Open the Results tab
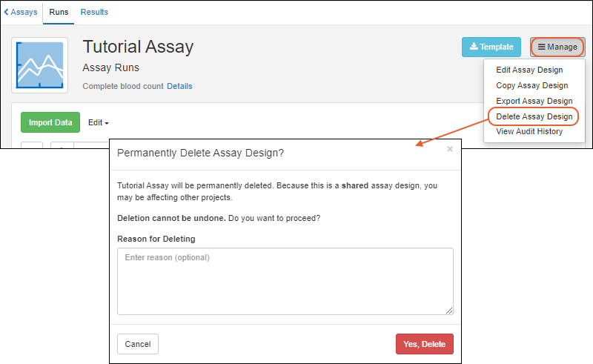This screenshot has width=593, height=364. click(x=94, y=12)
